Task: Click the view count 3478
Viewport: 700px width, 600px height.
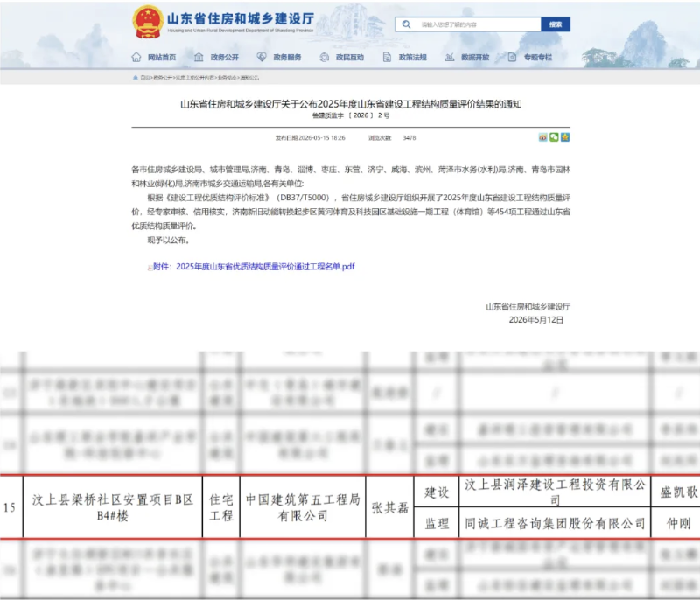Action: click(x=409, y=138)
